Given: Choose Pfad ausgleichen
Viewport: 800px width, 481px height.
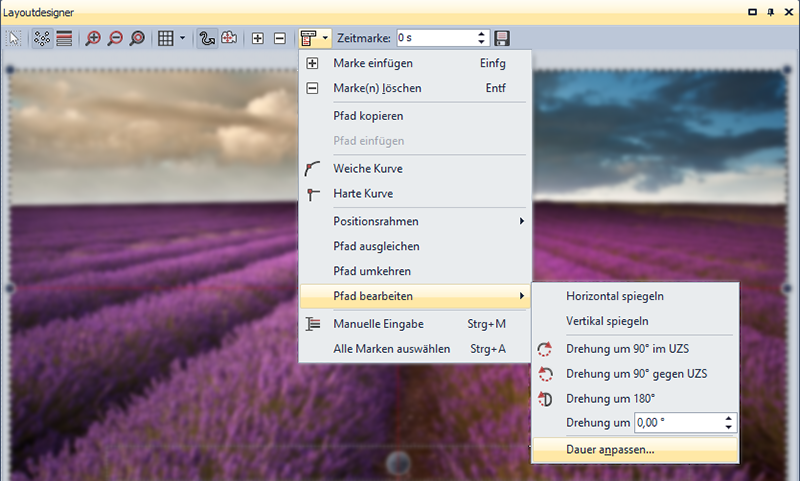Looking at the screenshot, I should click(x=415, y=246).
